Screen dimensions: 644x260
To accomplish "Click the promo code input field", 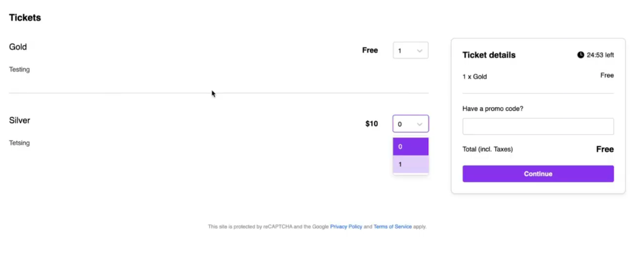I will click(x=538, y=126).
